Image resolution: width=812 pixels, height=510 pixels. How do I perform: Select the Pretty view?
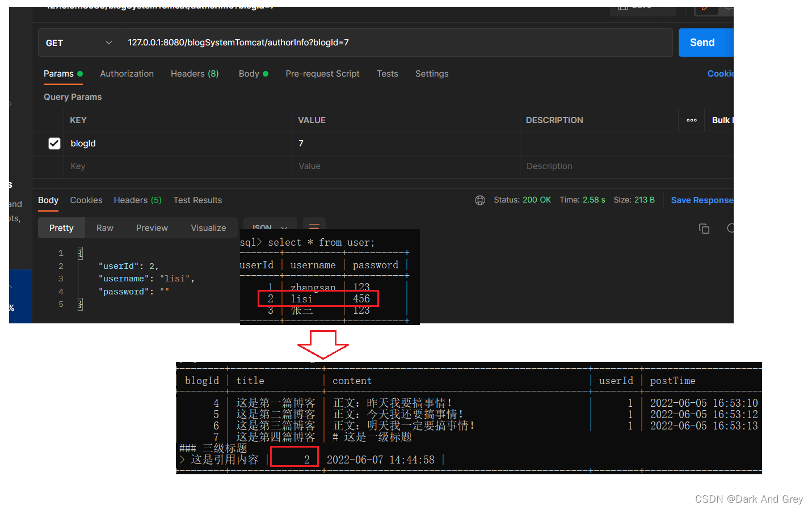61,228
